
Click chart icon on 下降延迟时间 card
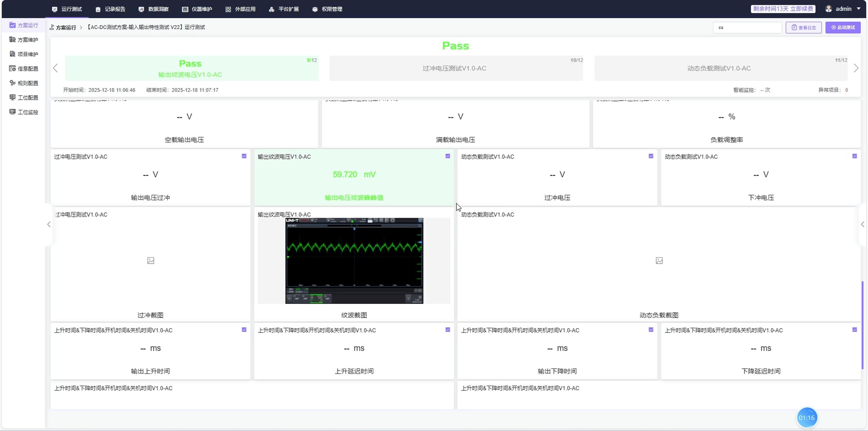click(854, 329)
